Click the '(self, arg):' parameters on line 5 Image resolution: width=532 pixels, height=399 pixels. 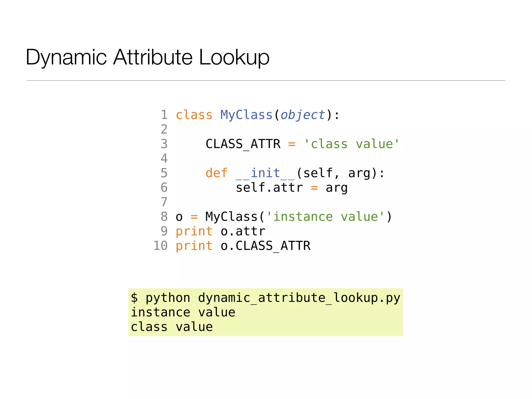coord(340,173)
